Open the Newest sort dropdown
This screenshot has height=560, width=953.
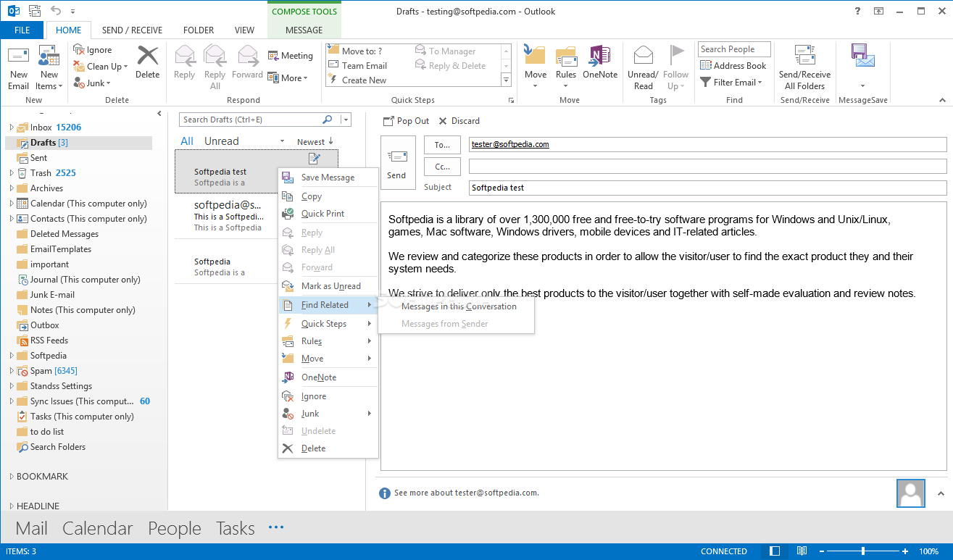coord(315,141)
